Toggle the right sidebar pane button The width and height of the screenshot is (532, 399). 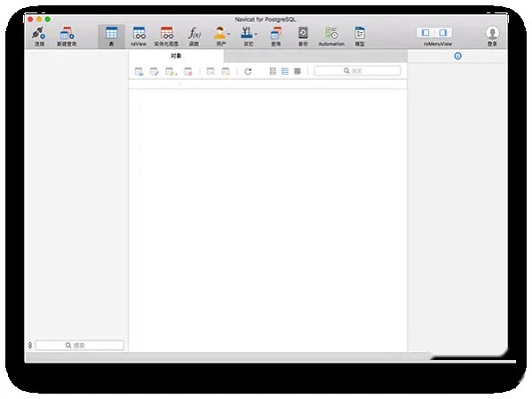point(443,33)
